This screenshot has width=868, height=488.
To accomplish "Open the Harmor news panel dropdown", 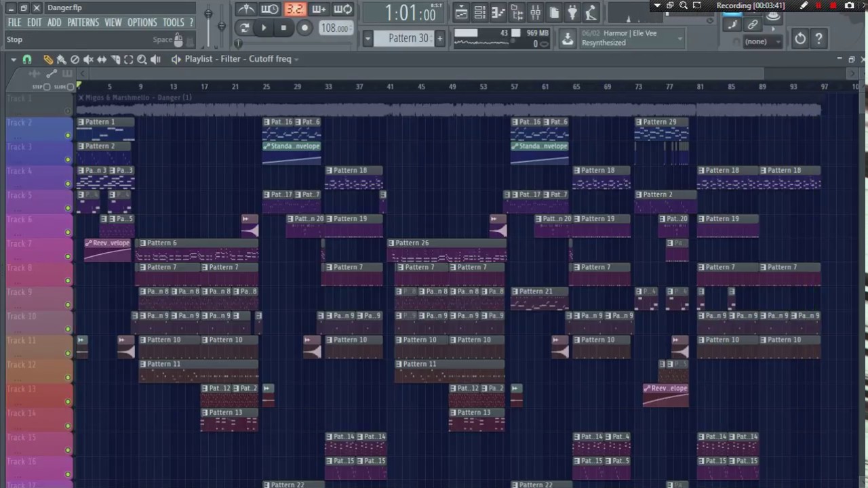I will (x=680, y=39).
